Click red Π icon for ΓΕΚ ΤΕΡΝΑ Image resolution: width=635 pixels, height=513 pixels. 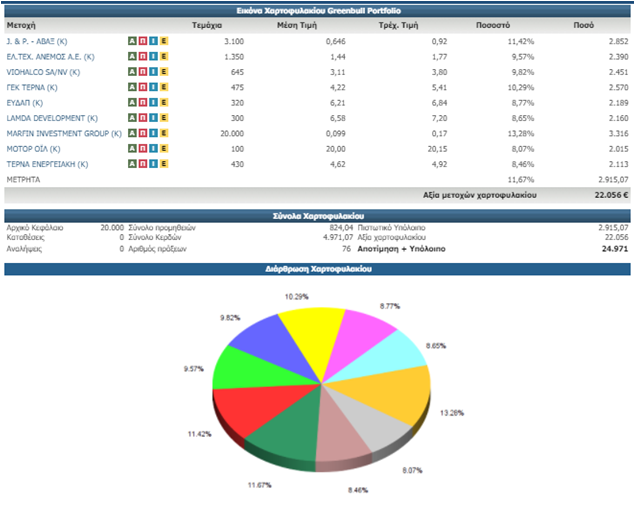(143, 87)
